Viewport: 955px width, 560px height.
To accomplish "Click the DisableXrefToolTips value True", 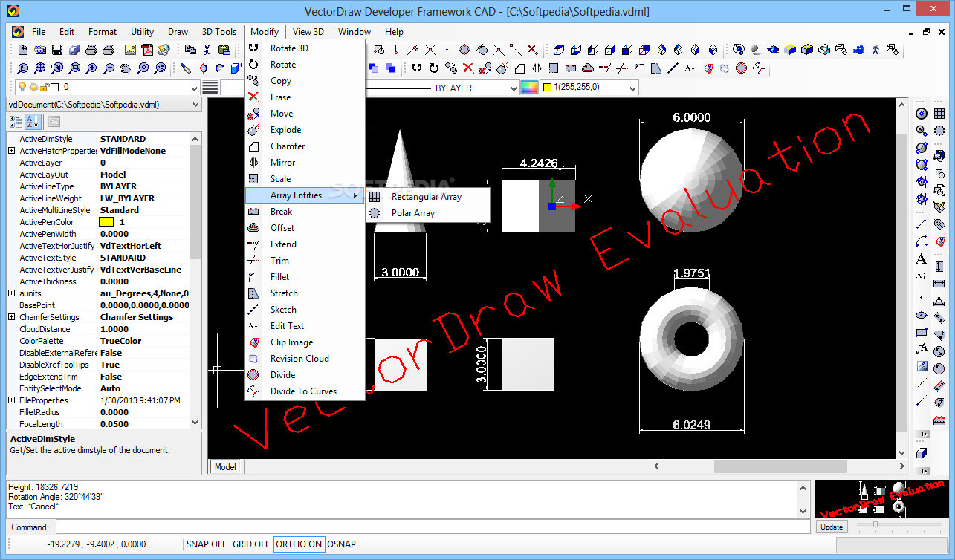I will [110, 365].
